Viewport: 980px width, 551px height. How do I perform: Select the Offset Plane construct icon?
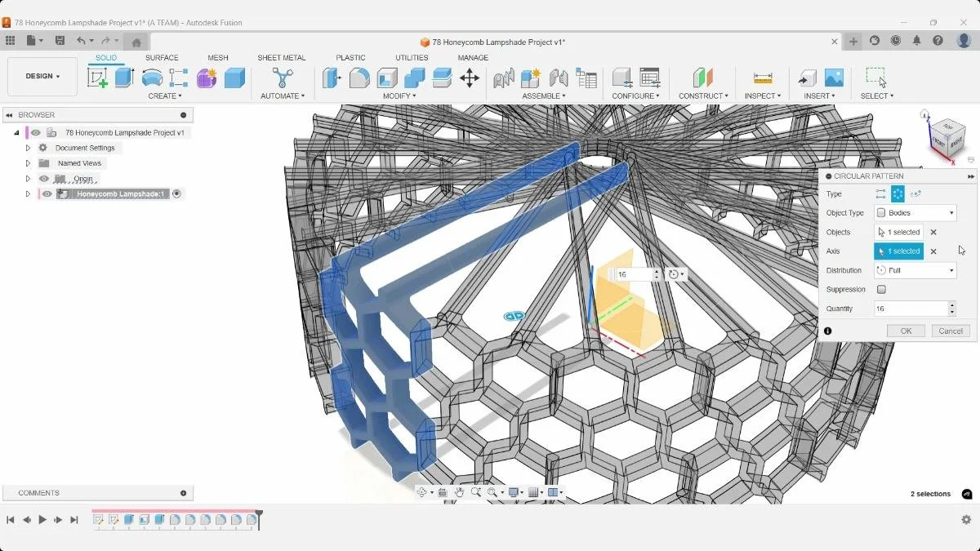pyautogui.click(x=703, y=78)
